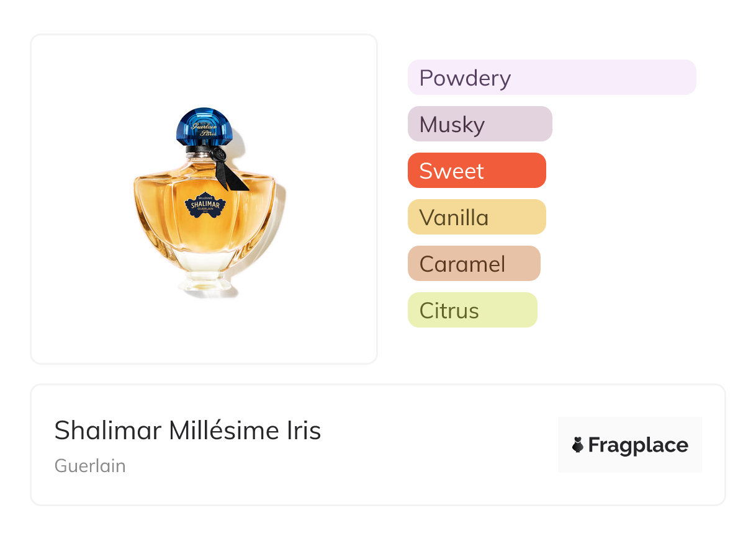Image resolution: width=756 pixels, height=536 pixels.
Task: Select the Musky accord bar
Action: click(x=480, y=124)
